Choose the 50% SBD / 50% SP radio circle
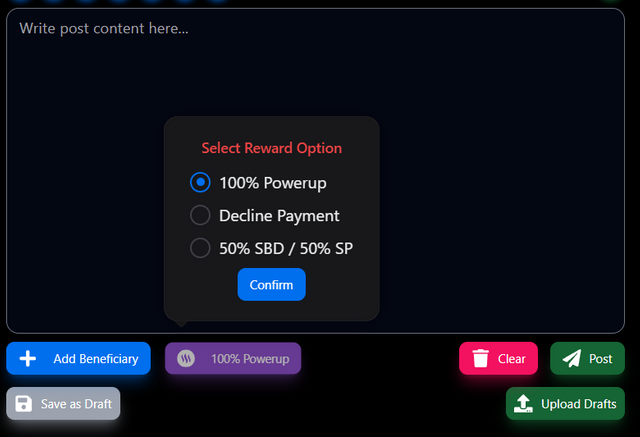 pyautogui.click(x=200, y=248)
